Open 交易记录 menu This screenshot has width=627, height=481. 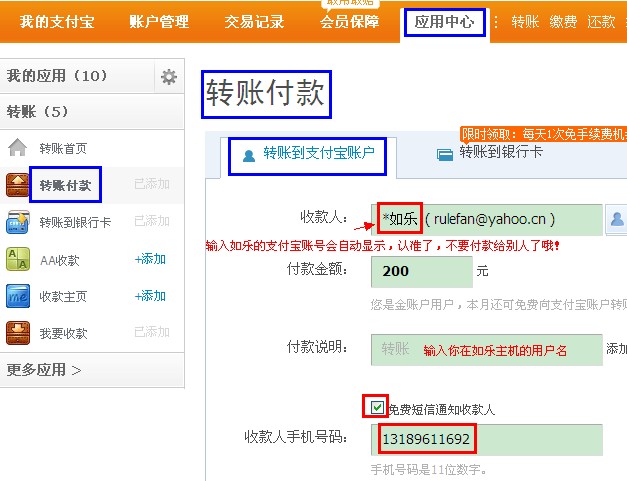click(x=254, y=22)
